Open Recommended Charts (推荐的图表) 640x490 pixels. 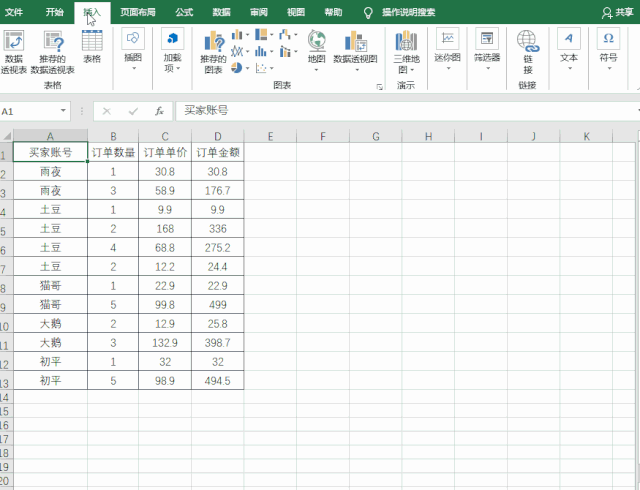point(213,52)
